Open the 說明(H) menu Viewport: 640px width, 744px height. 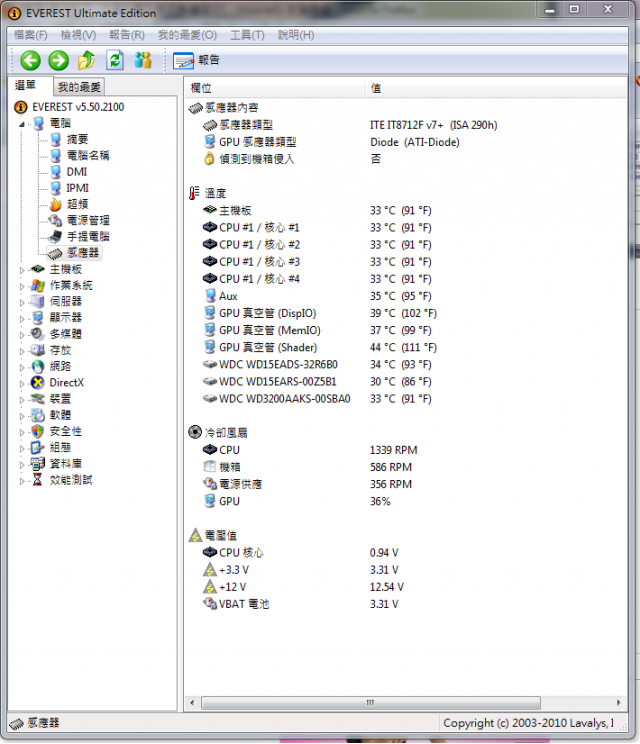296,35
